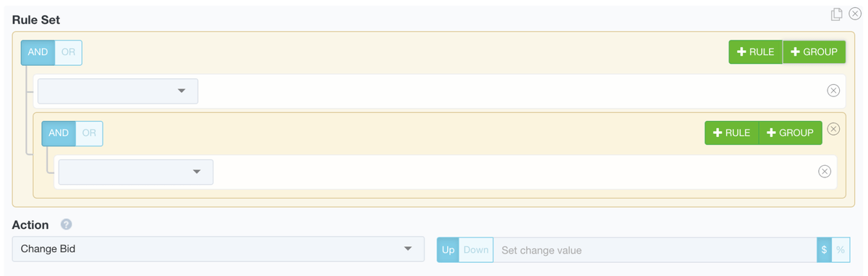Set bid direction to Up

click(x=448, y=250)
